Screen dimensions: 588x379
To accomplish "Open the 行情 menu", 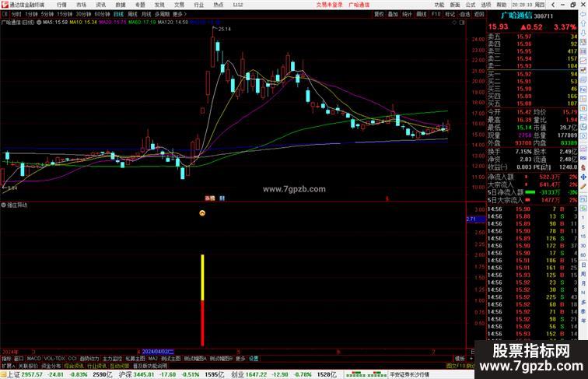I will [x=61, y=5].
